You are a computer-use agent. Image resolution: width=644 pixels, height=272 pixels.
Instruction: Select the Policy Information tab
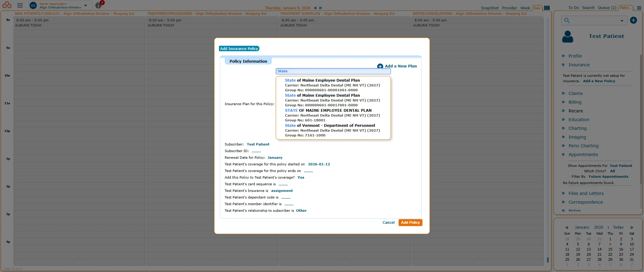pos(248,61)
